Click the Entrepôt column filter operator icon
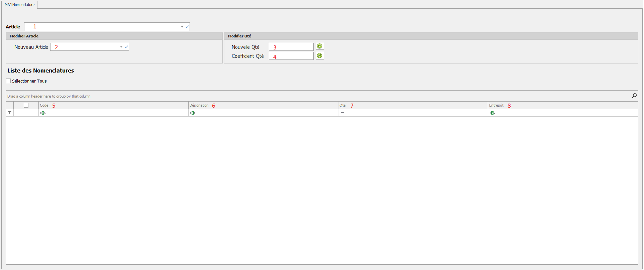 [492, 113]
